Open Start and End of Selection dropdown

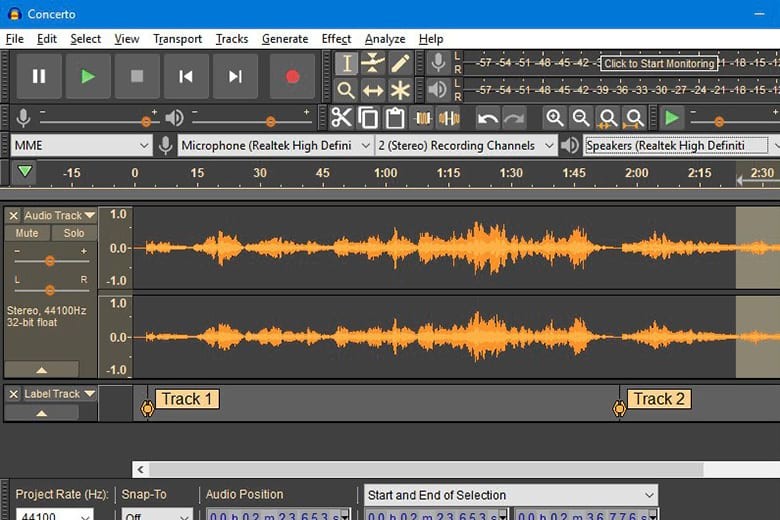coord(511,495)
